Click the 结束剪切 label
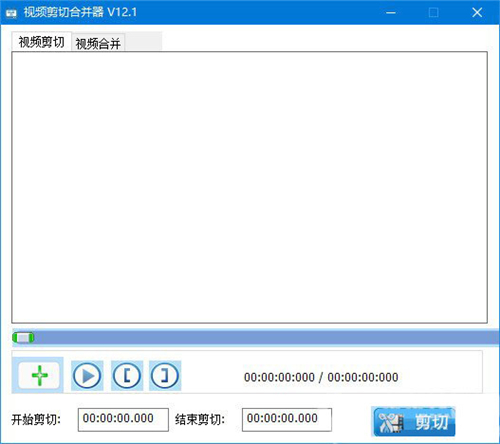Viewport: 500px width, 444px height. click(200, 420)
